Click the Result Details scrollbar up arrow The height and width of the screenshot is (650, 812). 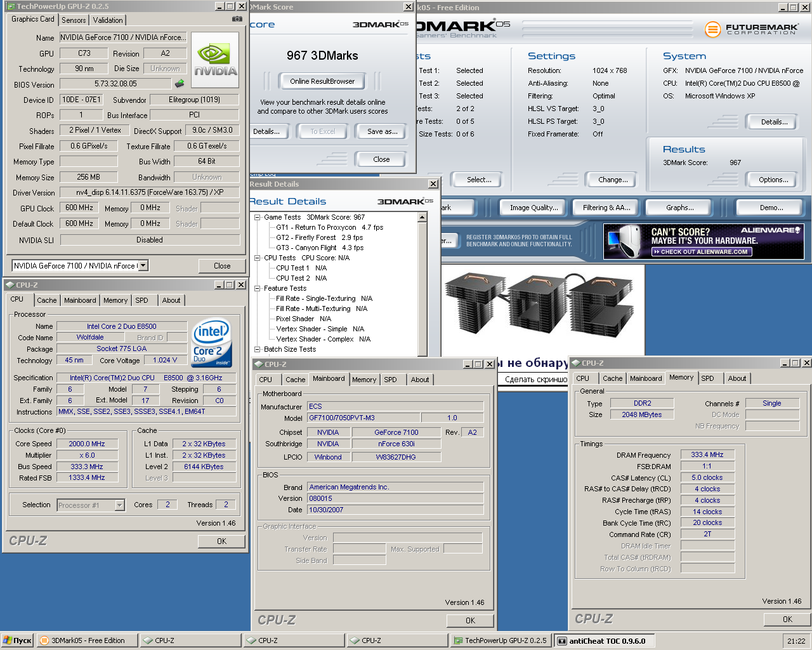tap(422, 218)
